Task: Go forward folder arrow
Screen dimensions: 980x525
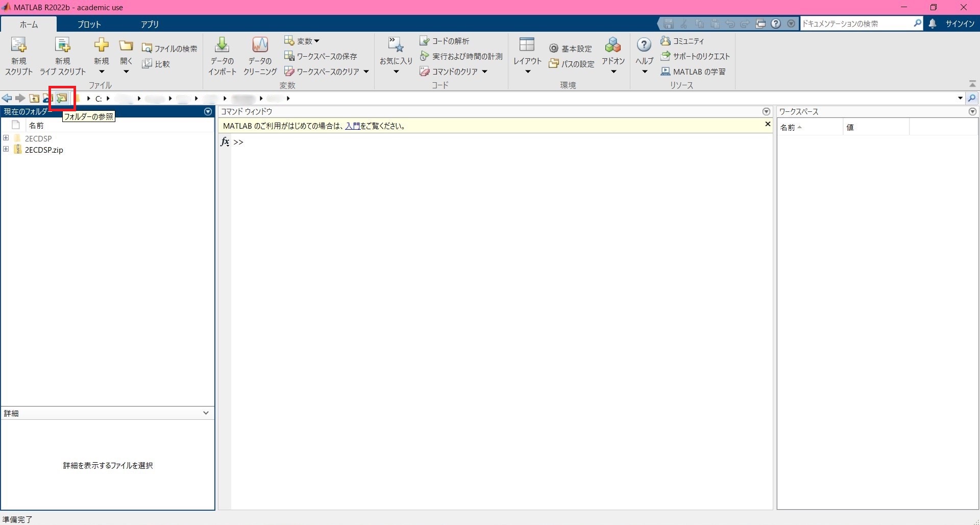Action: pyautogui.click(x=20, y=98)
